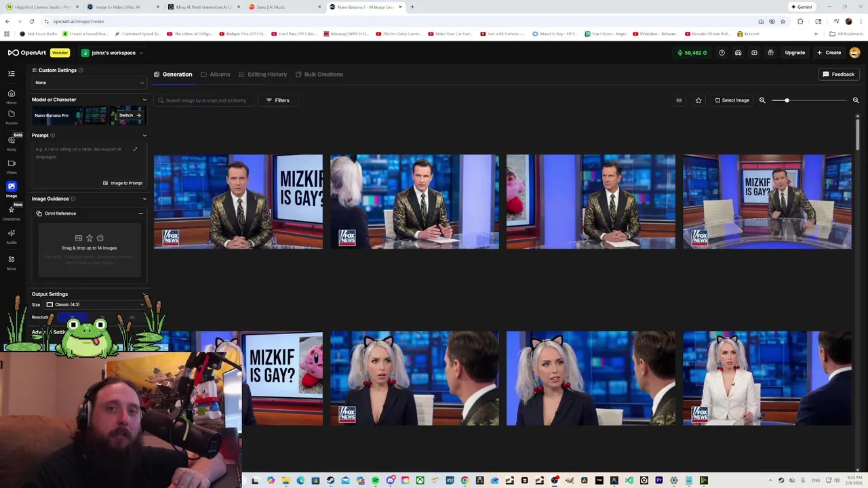Open the Wonder plan badge
868x488 pixels.
(x=60, y=53)
